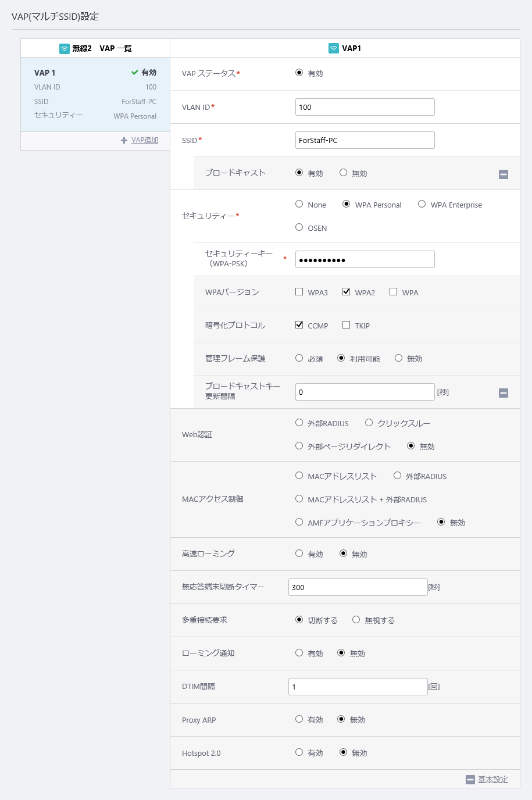The image size is (532, 800).
Task: Click the VLAN ID 100 value in VAP list
Action: [x=151, y=87]
